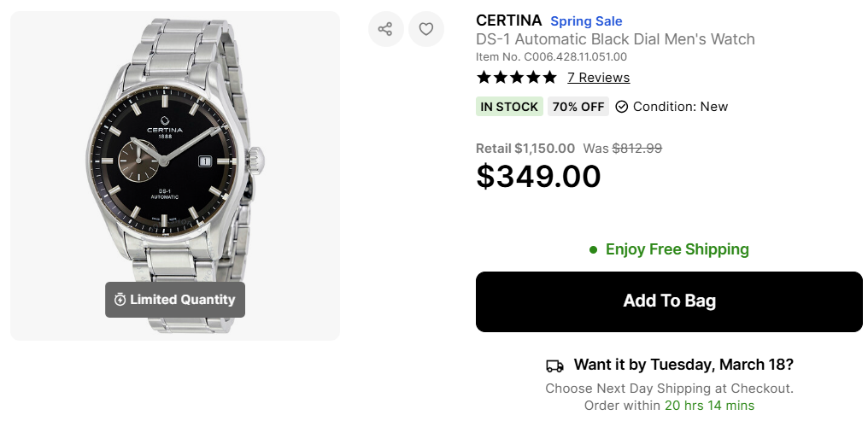868x421 pixels.
Task: Click the Spring Sale link
Action: (x=586, y=21)
